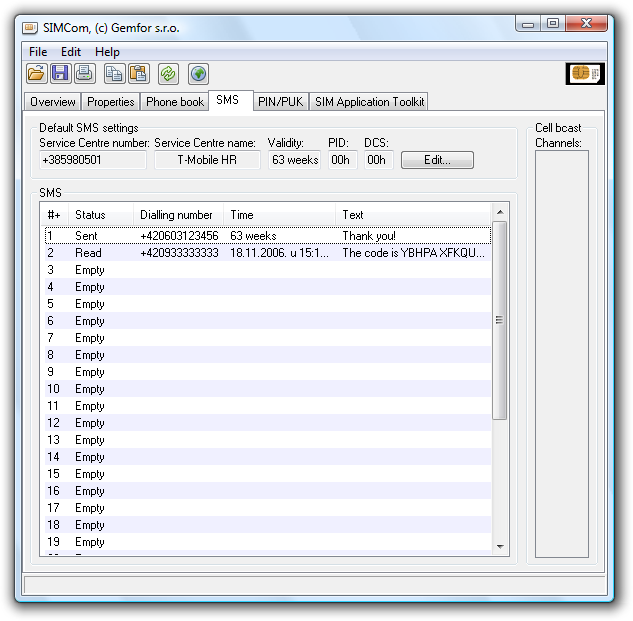Image resolution: width=633 pixels, height=621 pixels.
Task: Click the green Refresh arrows icon
Action: 168,73
